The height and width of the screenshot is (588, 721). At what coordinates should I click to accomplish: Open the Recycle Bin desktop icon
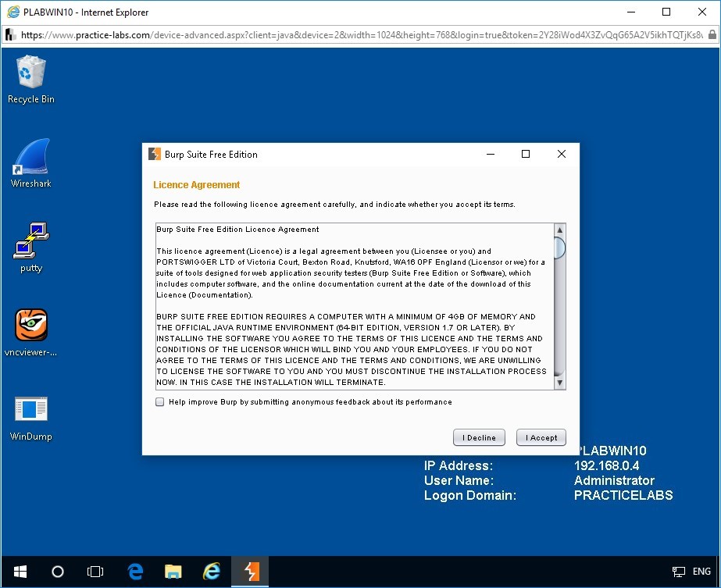[31, 74]
